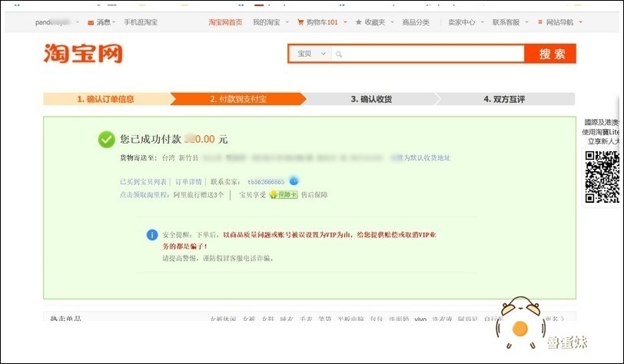The width and height of the screenshot is (624, 364).
Task: Open 我的淘宝 menu item
Action: pos(266,22)
